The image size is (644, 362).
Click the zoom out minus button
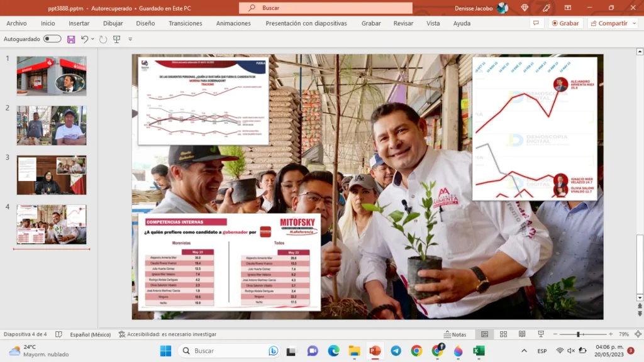click(555, 334)
